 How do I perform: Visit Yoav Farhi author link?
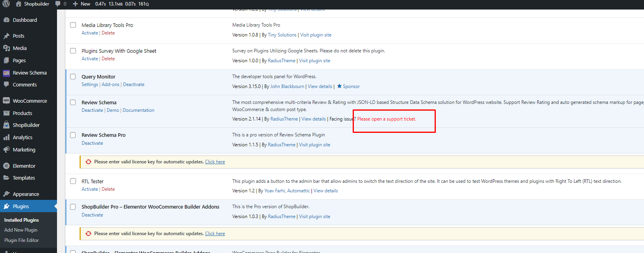click(275, 191)
